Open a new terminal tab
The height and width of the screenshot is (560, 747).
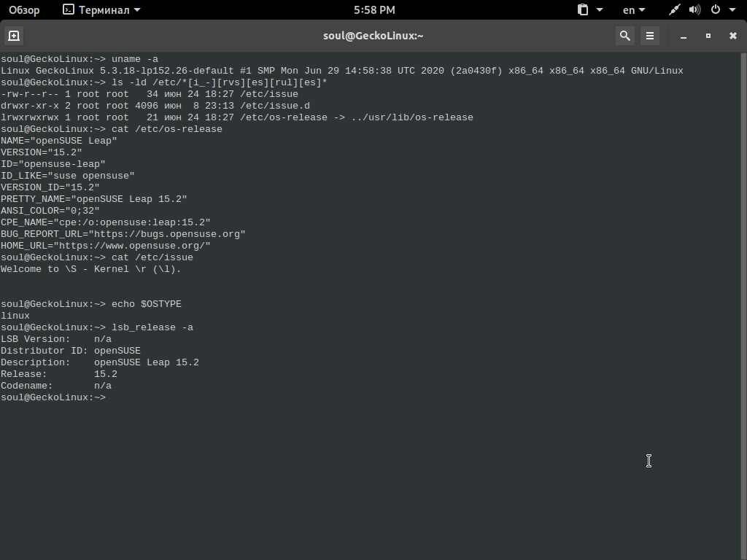[x=14, y=36]
